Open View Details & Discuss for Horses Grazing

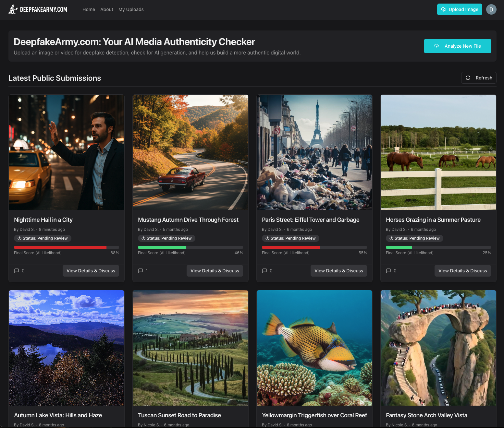(462, 271)
